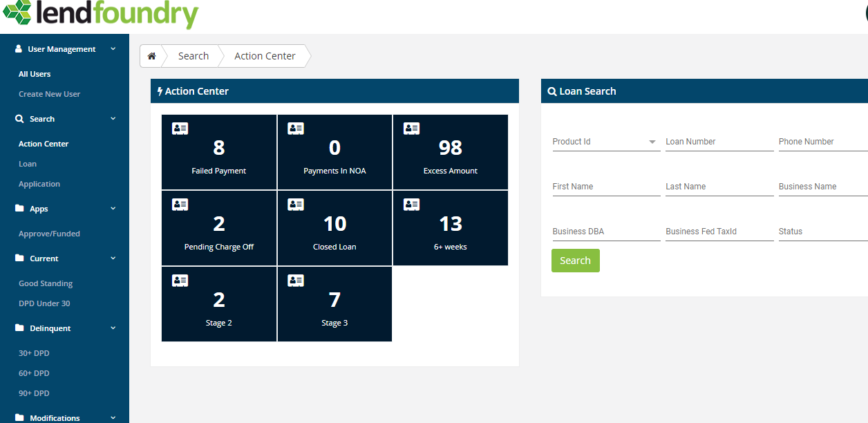Click the user icon beside User Management
Viewport: 868px width, 423px height.
click(x=17, y=48)
